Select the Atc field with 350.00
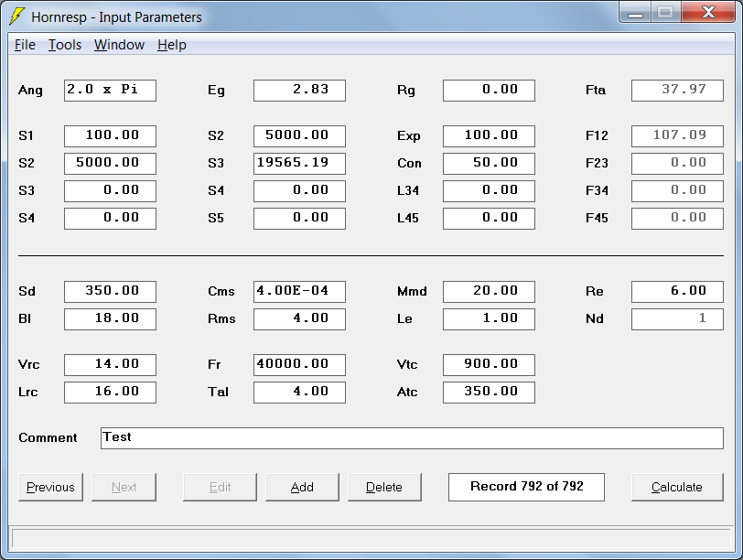 pyautogui.click(x=489, y=393)
